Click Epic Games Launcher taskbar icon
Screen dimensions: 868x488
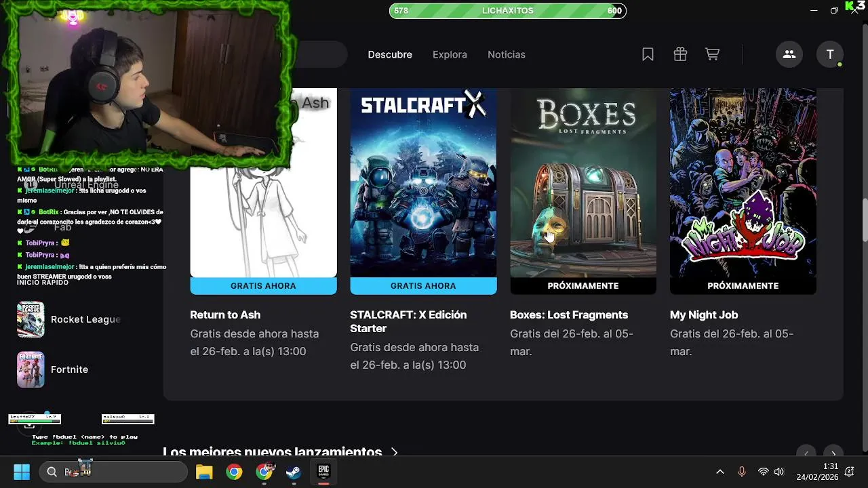(x=323, y=472)
